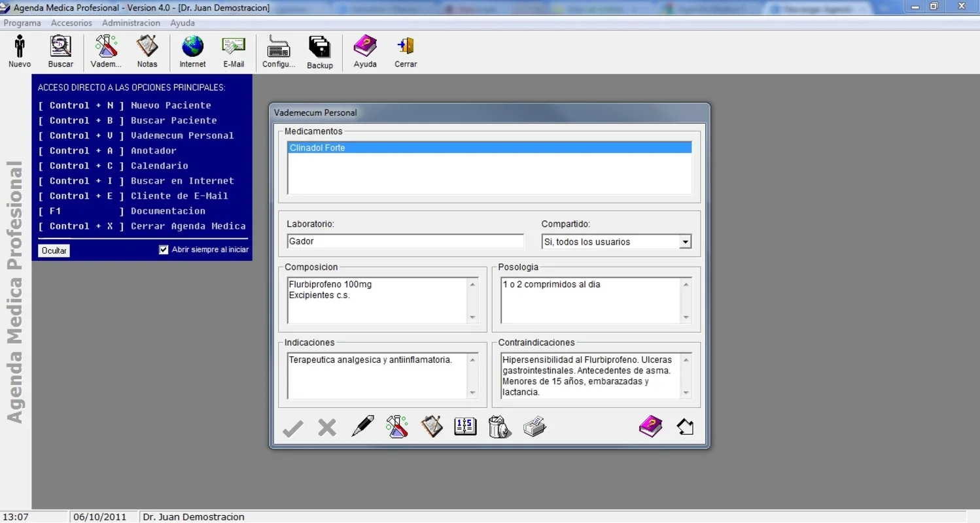The height and width of the screenshot is (523, 980).
Task: Click the Nuevo patient toolbar icon
Action: pyautogui.click(x=20, y=52)
